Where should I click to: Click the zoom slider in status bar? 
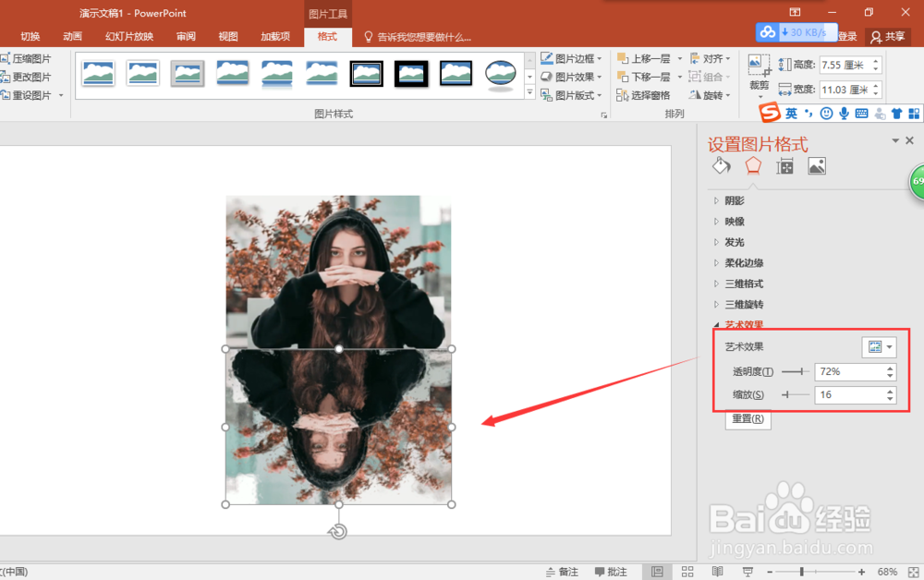[816, 572]
